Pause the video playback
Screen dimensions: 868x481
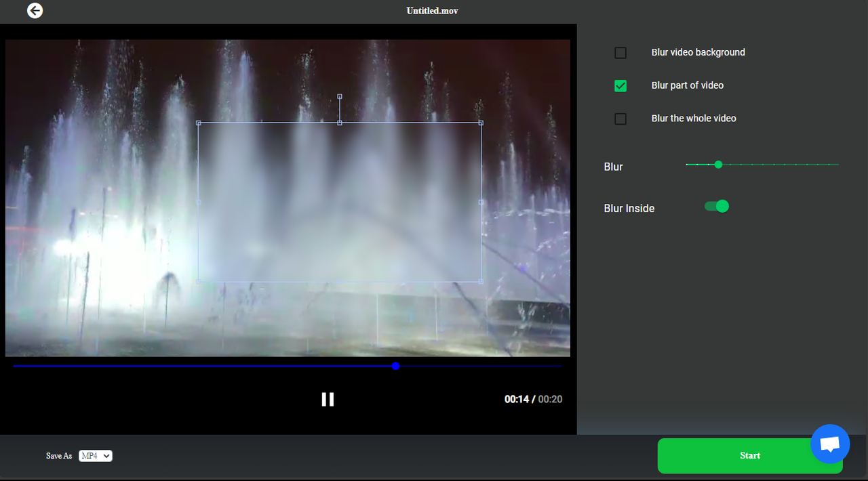(328, 399)
